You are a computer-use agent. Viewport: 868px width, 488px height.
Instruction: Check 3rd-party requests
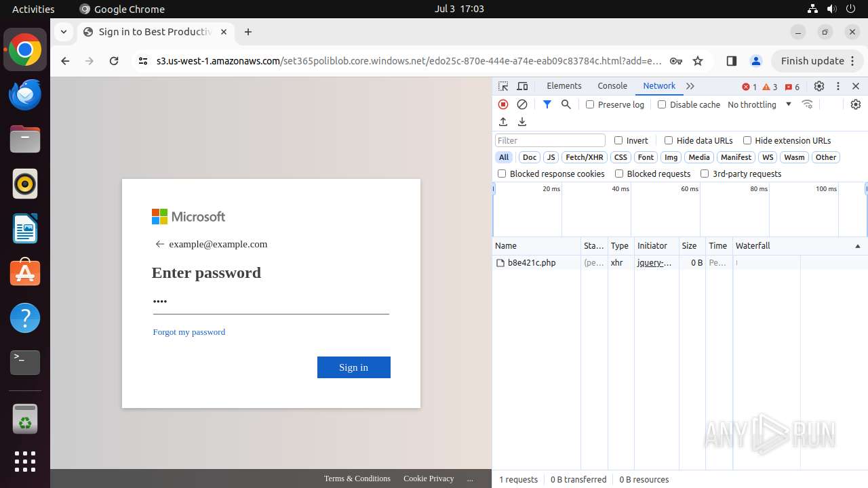pos(705,174)
